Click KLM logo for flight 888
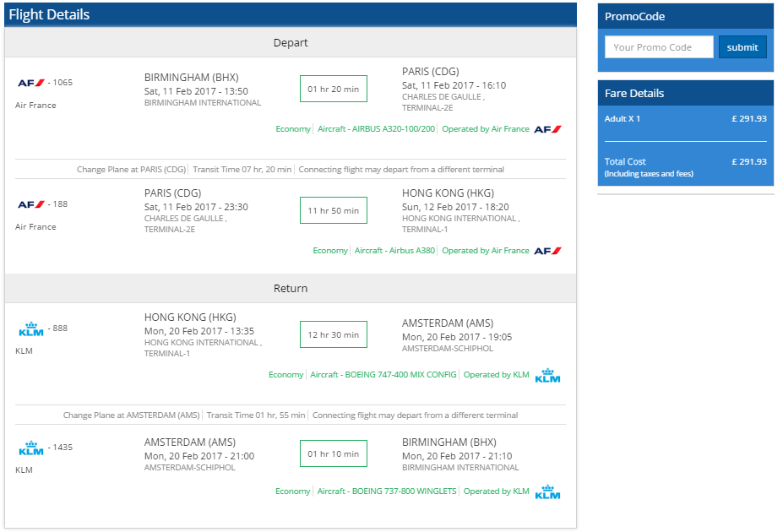 (x=31, y=328)
